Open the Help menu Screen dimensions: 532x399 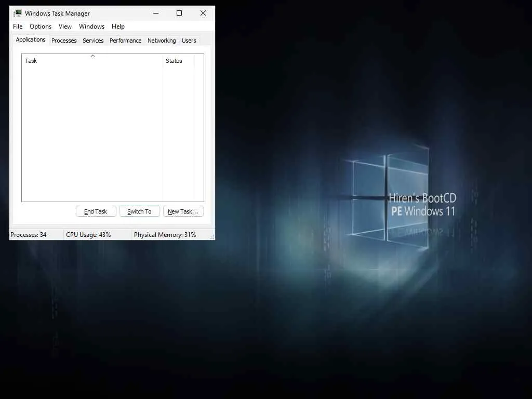118,26
